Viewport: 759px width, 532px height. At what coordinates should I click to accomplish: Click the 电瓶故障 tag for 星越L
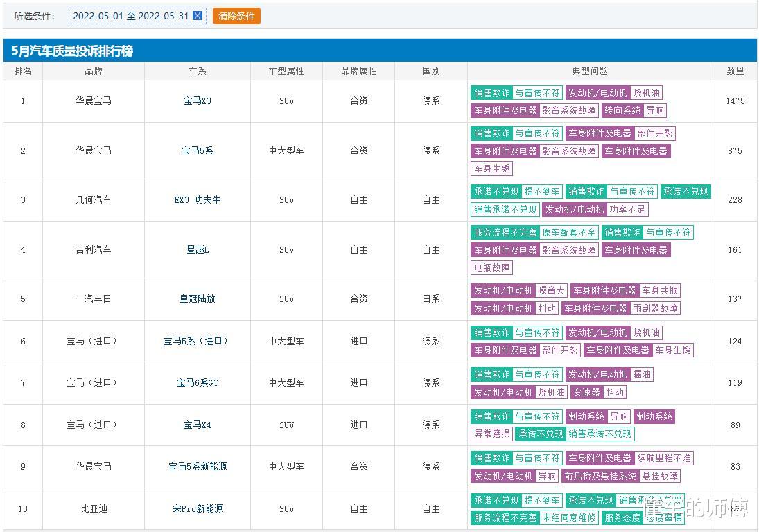[492, 267]
